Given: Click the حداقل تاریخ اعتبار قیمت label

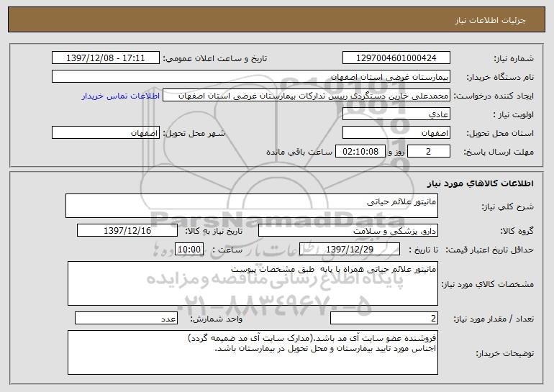Looking at the screenshot, I should coord(490,250).
